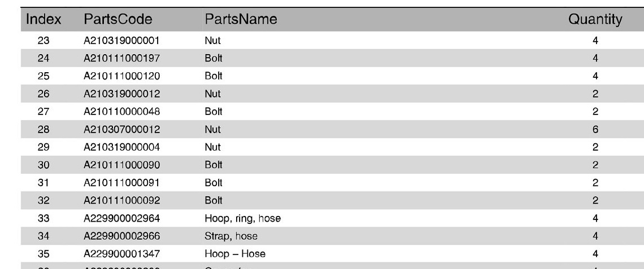Select part code A210110000048
The image size is (644, 269).
(121, 112)
